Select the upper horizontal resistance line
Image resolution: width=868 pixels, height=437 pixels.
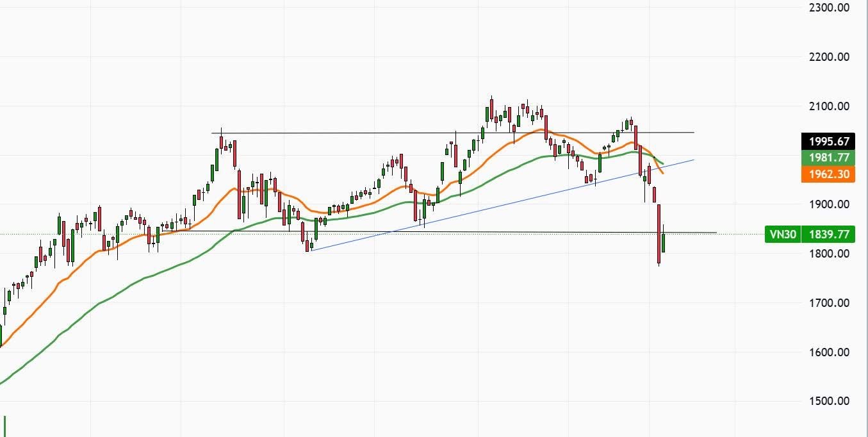click(x=384, y=133)
